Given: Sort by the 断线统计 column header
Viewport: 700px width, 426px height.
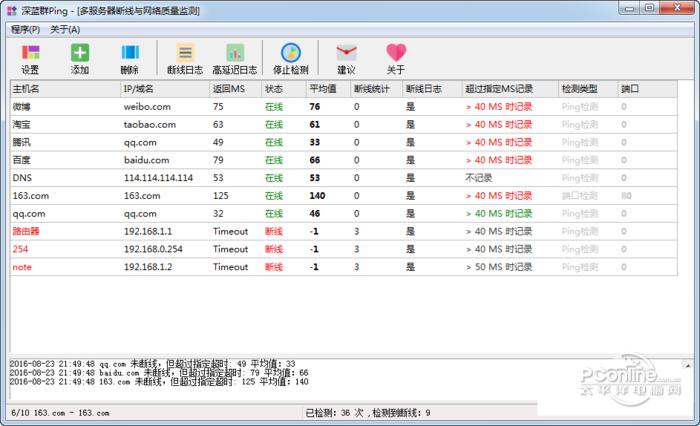Looking at the screenshot, I should pos(376,89).
